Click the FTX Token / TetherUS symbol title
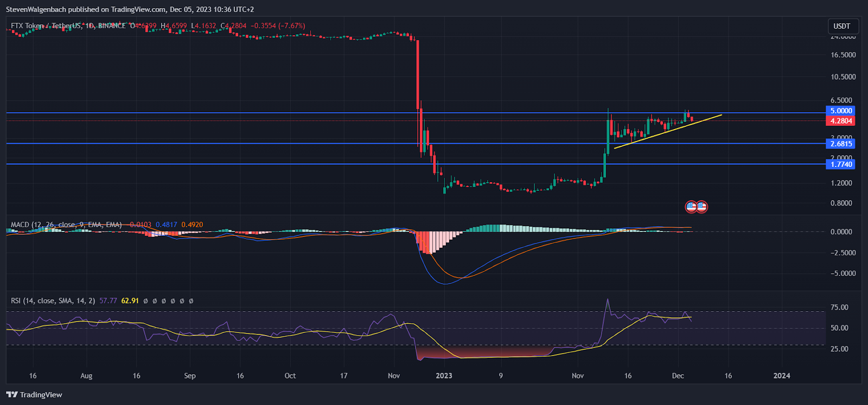 (47, 25)
